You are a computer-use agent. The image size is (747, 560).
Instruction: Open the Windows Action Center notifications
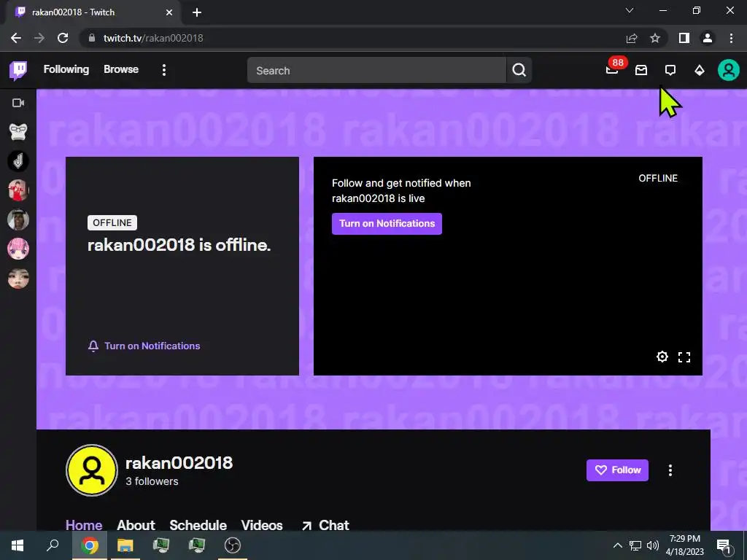724,545
